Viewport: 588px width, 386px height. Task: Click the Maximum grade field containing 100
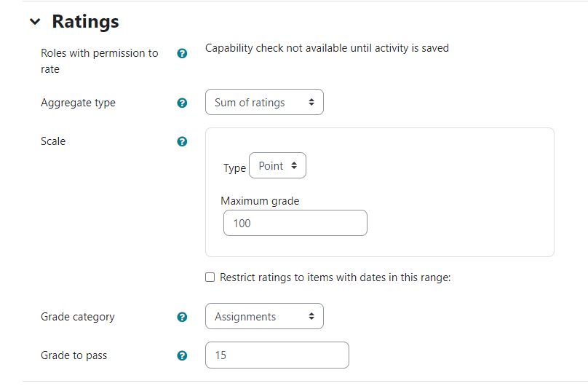(293, 224)
